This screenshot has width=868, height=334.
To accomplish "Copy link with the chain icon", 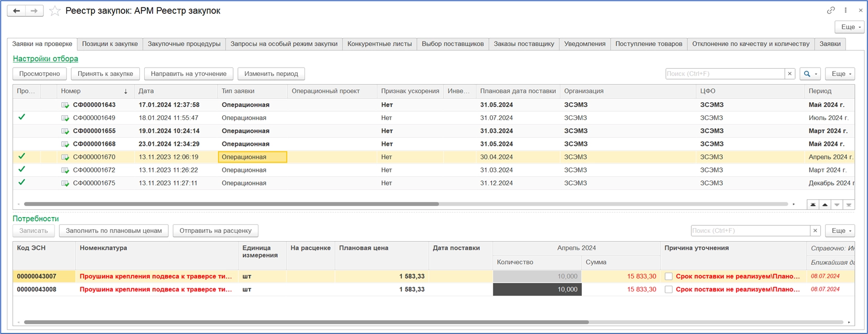I will 831,10.
